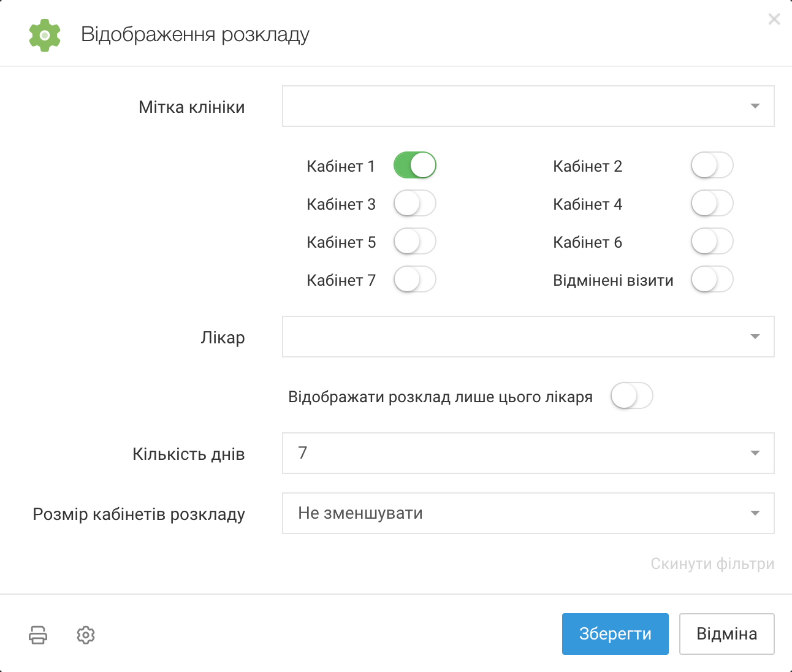The image size is (792, 672).
Task: Click the green gear icon in header
Action: click(x=45, y=35)
